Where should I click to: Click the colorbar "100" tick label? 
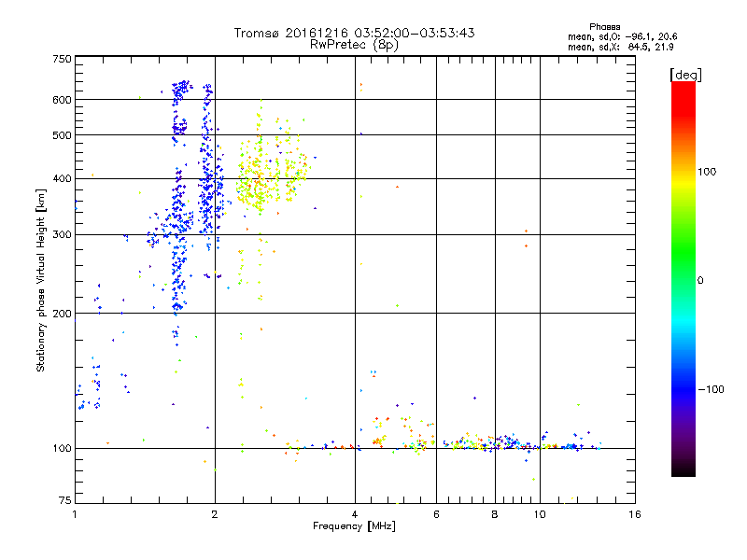(x=707, y=172)
